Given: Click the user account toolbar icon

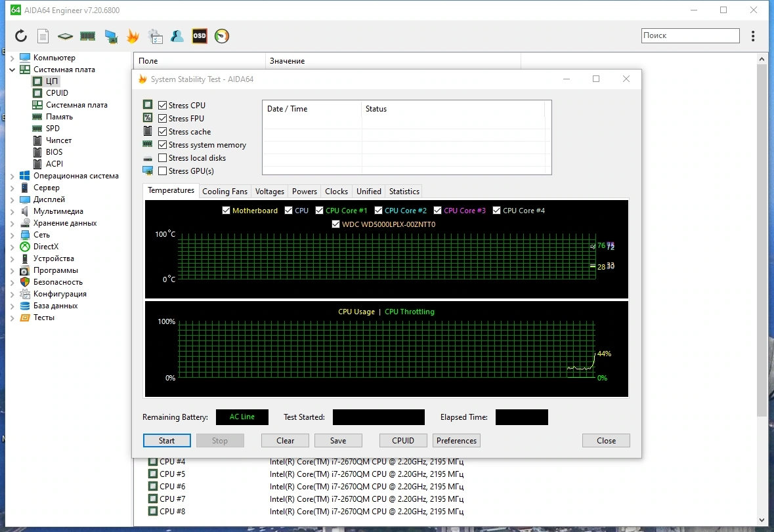Looking at the screenshot, I should pyautogui.click(x=177, y=36).
